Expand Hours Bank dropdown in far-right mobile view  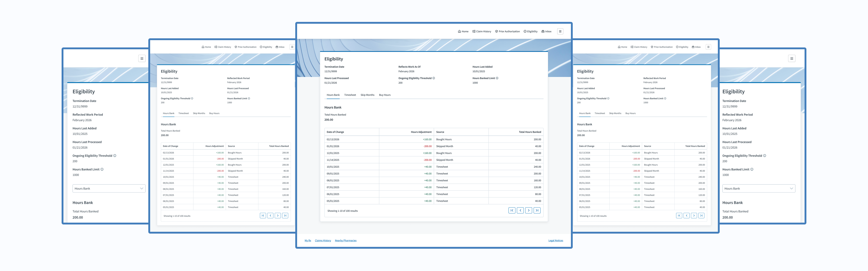[758, 188]
